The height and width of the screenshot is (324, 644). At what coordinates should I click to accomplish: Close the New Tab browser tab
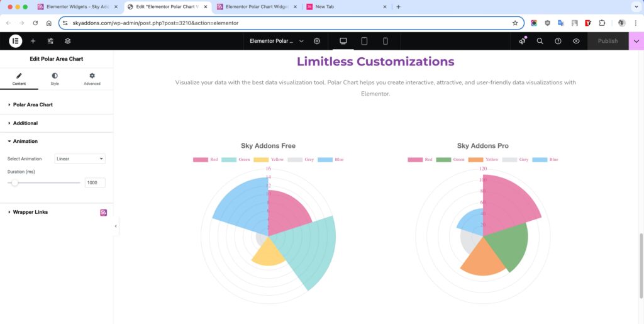point(385,7)
